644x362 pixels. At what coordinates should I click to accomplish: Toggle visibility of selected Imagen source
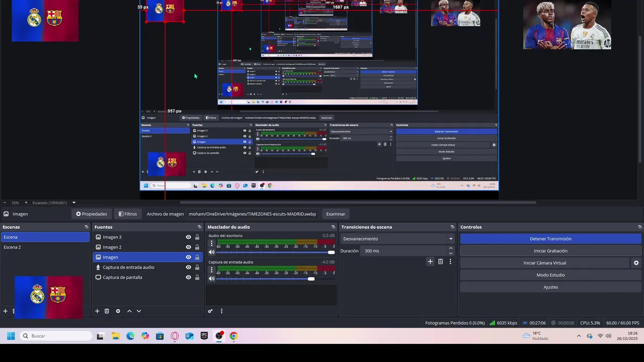[189, 257]
